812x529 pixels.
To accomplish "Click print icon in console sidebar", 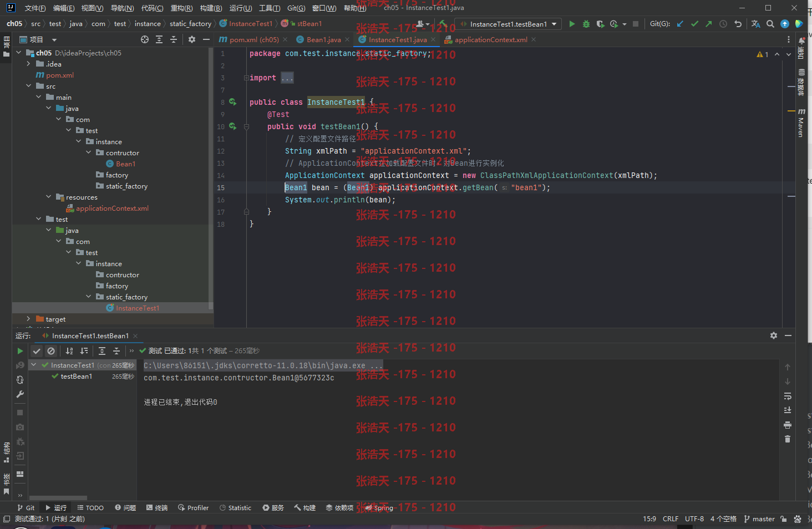I will coord(788,425).
